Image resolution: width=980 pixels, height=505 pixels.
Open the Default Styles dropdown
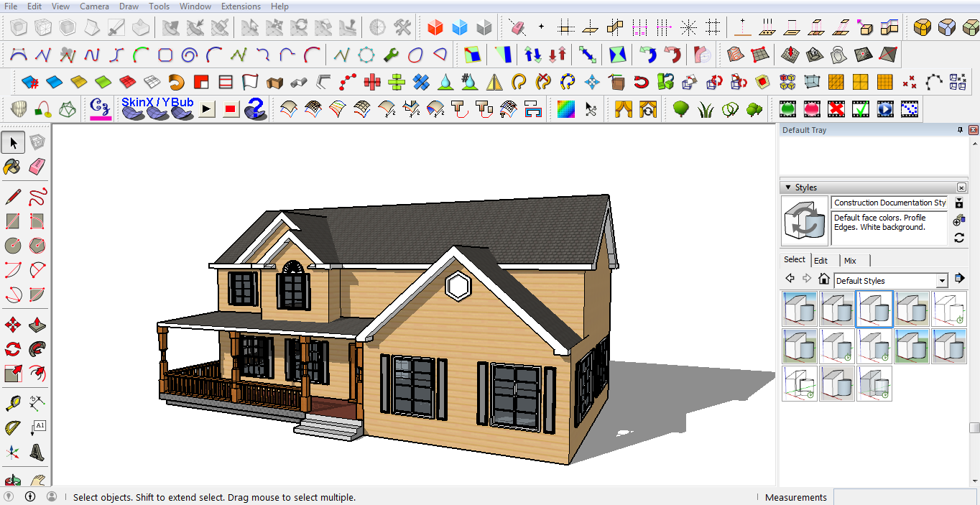point(942,281)
